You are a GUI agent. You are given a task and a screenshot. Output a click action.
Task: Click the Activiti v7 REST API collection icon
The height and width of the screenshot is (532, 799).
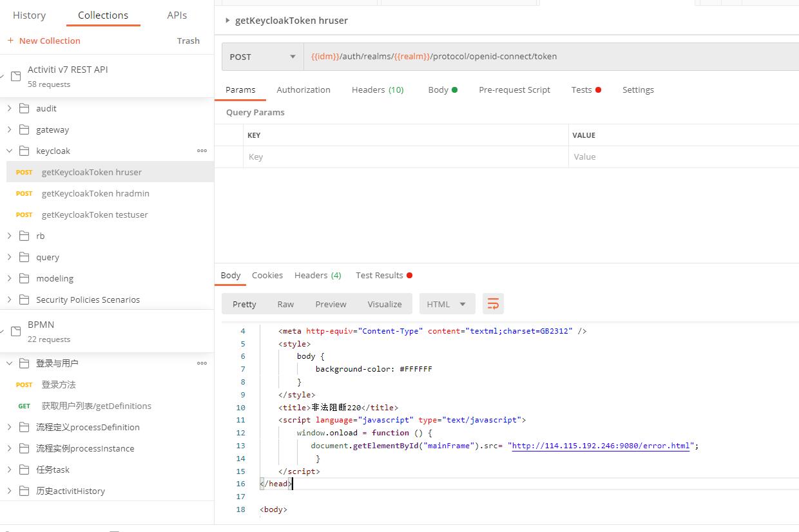15,75
